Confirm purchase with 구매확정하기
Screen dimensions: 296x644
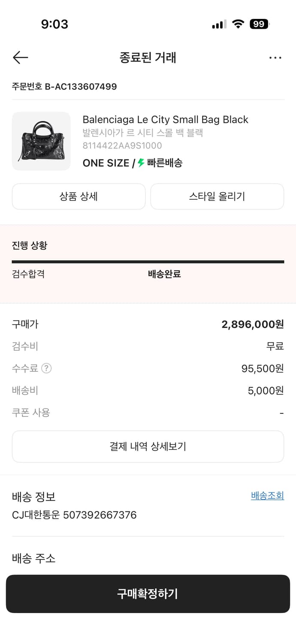148,594
